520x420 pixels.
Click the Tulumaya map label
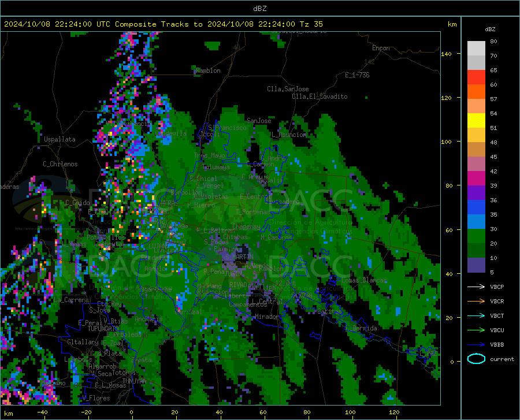tap(216, 167)
